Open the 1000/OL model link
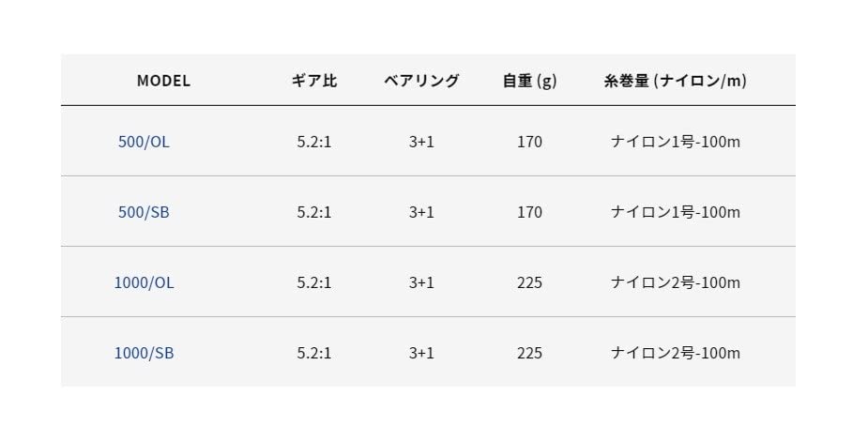The height and width of the screenshot is (441, 868). [144, 282]
